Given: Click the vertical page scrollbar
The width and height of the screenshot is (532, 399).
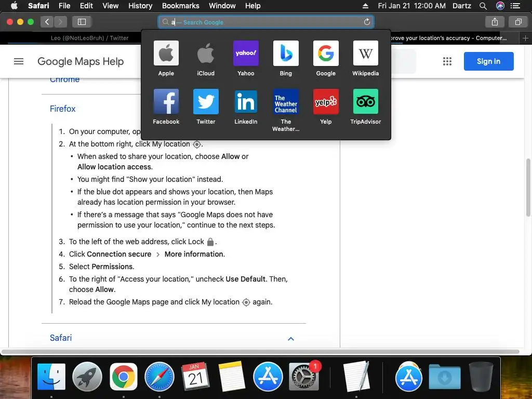Looking at the screenshot, I should coord(528,187).
